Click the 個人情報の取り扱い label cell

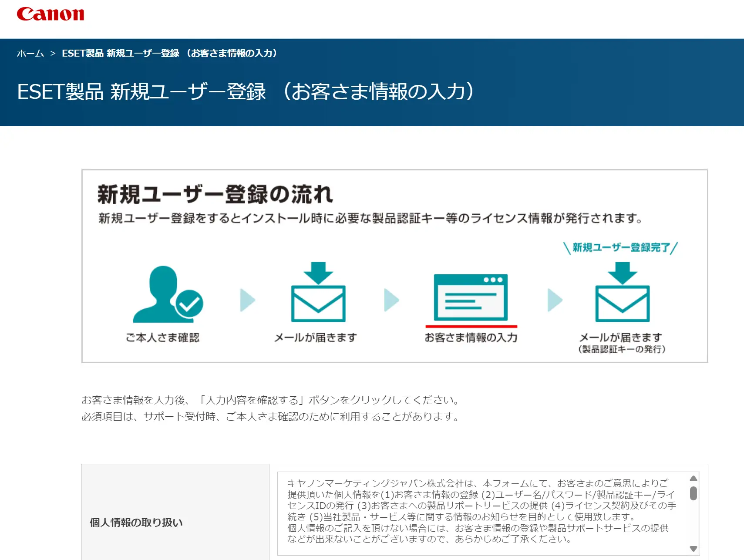(175, 512)
